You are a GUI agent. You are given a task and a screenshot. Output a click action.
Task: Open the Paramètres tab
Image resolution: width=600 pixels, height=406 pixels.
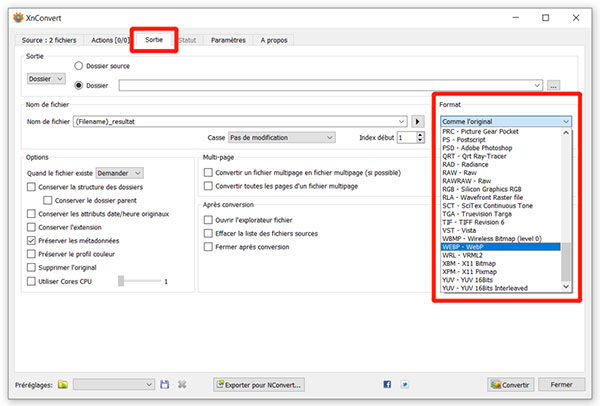228,40
